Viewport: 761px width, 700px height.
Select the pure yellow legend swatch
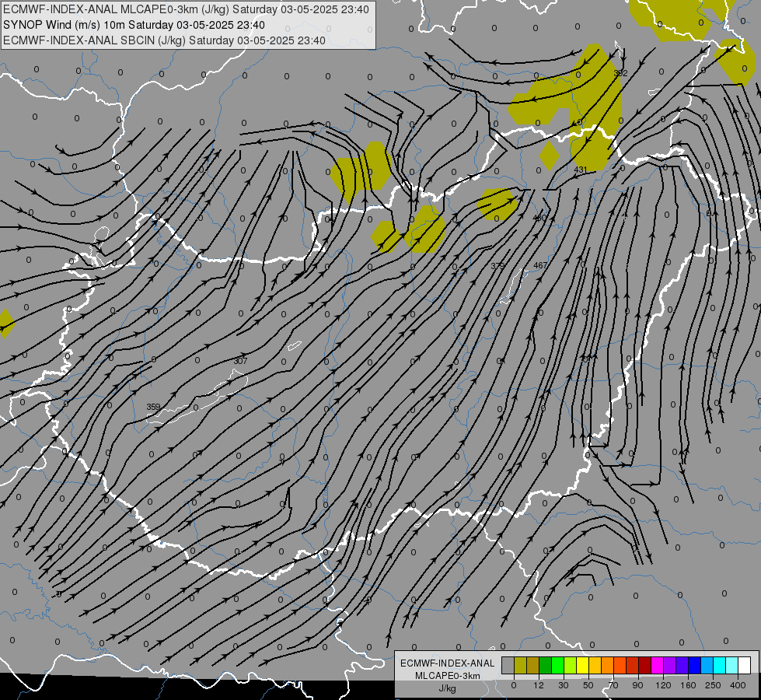583,665
